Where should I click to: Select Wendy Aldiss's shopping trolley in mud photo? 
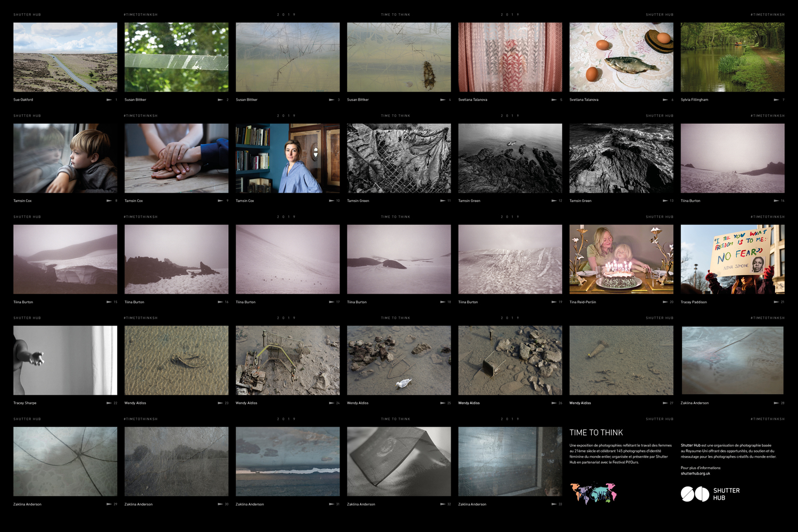point(287,360)
